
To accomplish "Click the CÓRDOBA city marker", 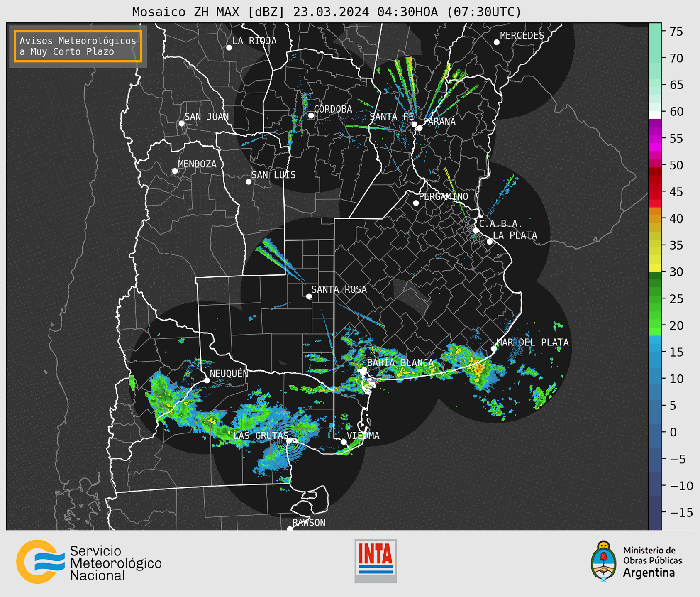I will [311, 115].
